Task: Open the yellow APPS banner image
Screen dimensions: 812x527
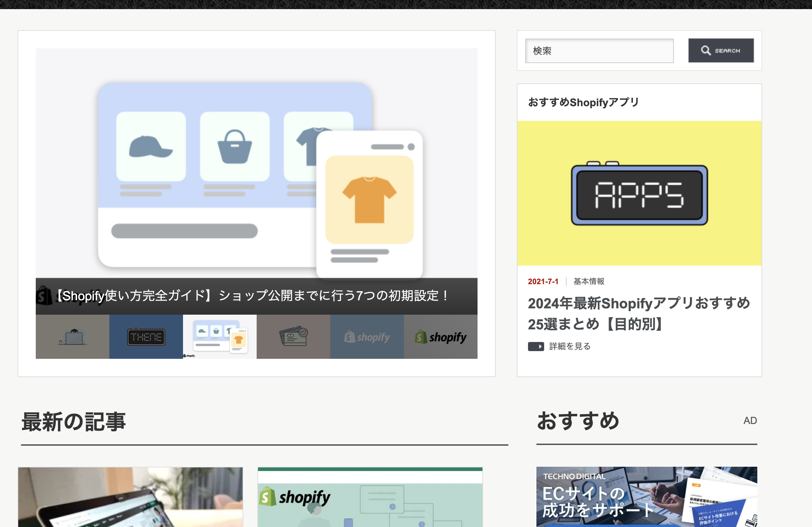Action: click(639, 193)
